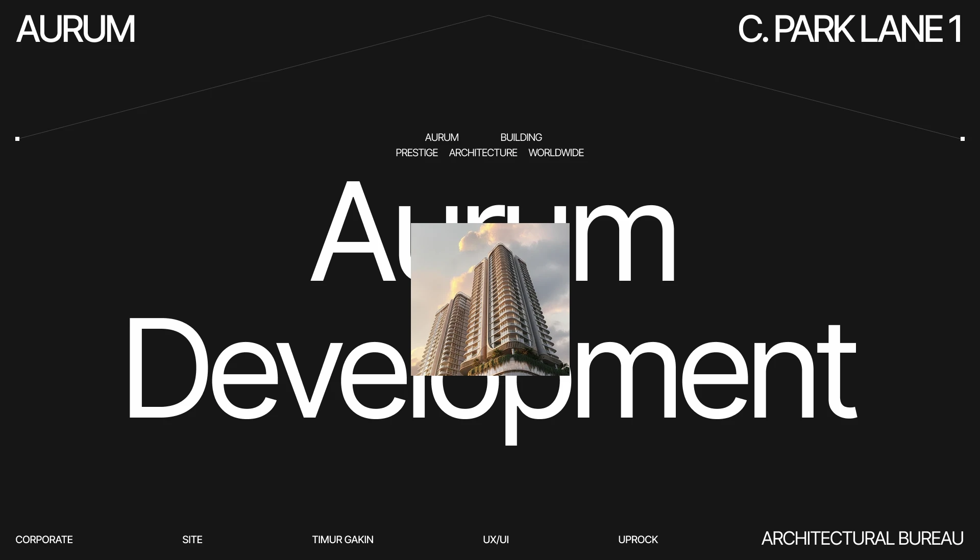Select the PRESTIGE keyword
The image size is (980, 560).
pyautogui.click(x=416, y=153)
